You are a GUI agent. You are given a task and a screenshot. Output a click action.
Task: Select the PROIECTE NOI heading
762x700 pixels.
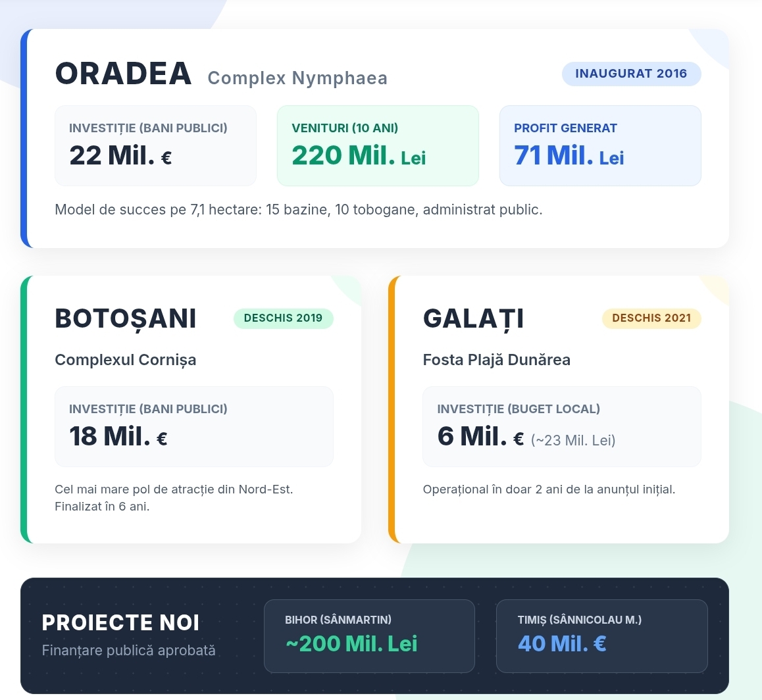[120, 623]
